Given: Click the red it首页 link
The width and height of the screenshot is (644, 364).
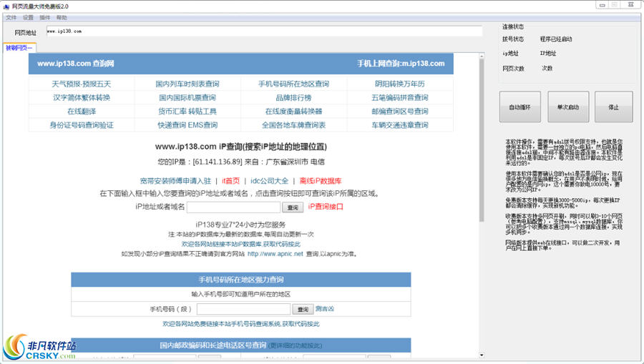Looking at the screenshot, I should [x=230, y=181].
